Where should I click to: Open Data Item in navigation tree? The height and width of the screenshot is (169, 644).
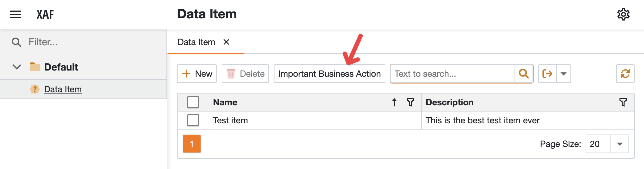click(x=63, y=89)
